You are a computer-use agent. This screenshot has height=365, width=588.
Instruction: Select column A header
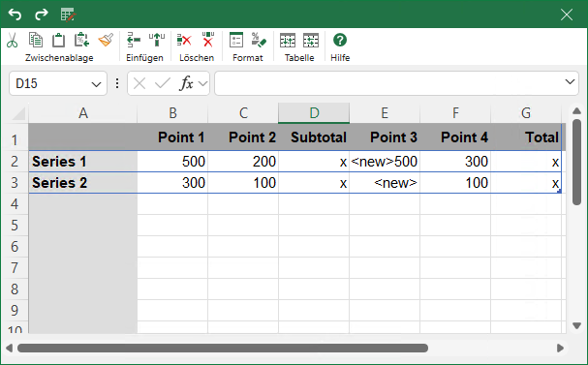pyautogui.click(x=83, y=113)
